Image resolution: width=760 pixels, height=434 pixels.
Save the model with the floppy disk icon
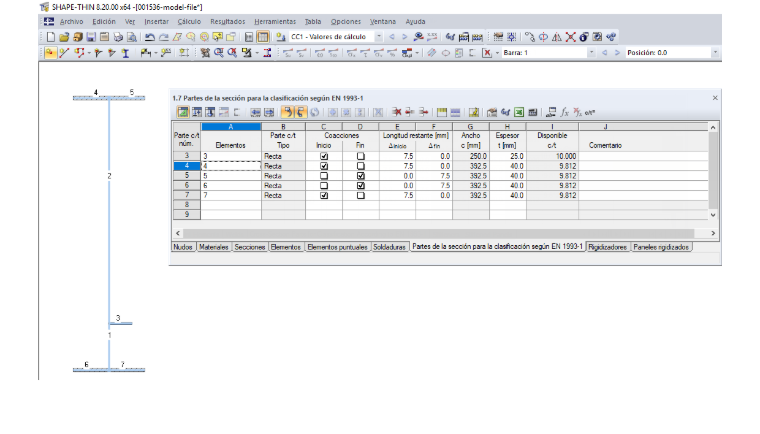(91, 37)
